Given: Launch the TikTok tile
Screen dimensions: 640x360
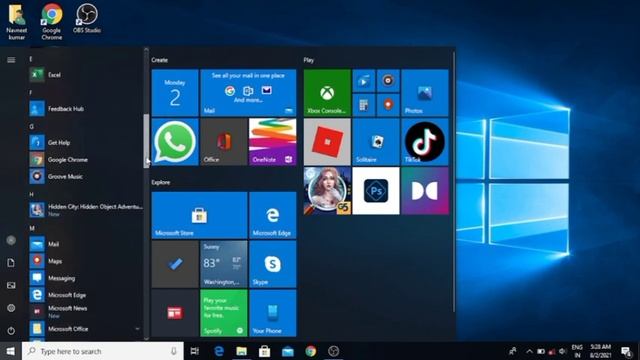Looking at the screenshot, I should pyautogui.click(x=424, y=142).
